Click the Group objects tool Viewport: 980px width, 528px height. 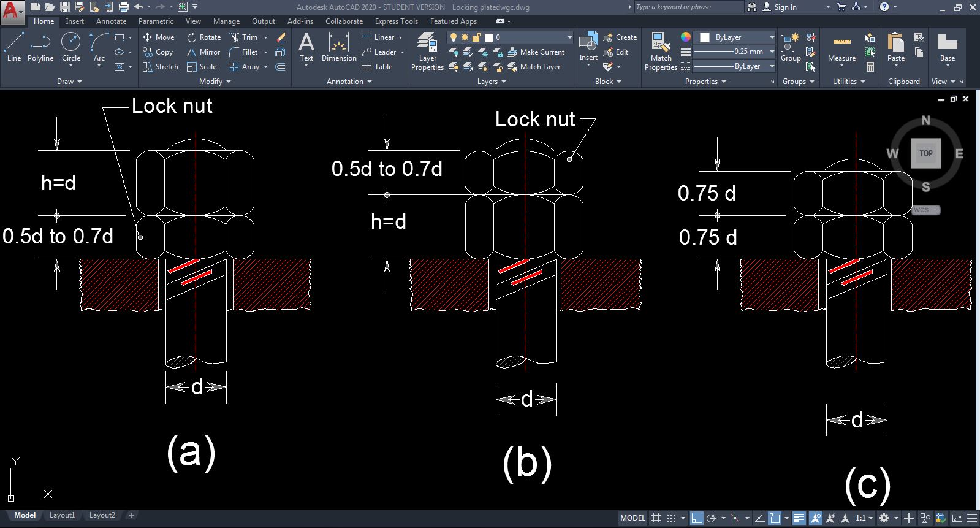[791, 47]
